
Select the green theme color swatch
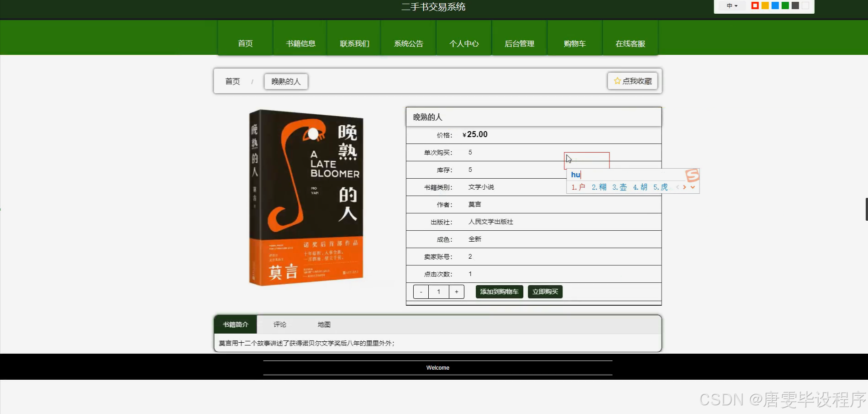785,5
